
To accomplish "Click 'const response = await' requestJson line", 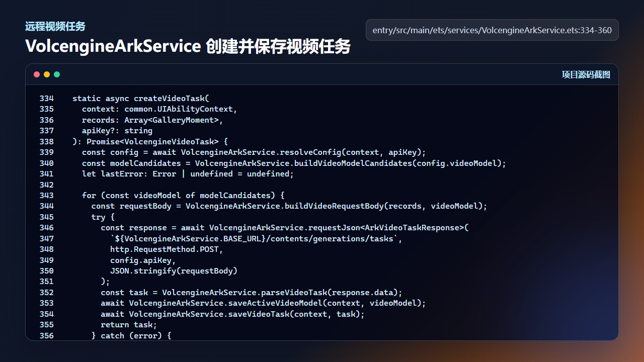I will (284, 228).
